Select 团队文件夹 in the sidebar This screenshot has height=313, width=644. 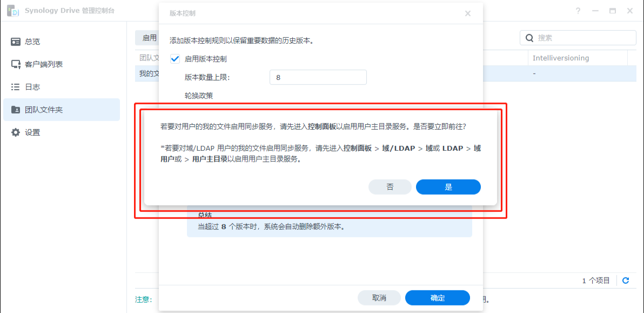[43, 110]
